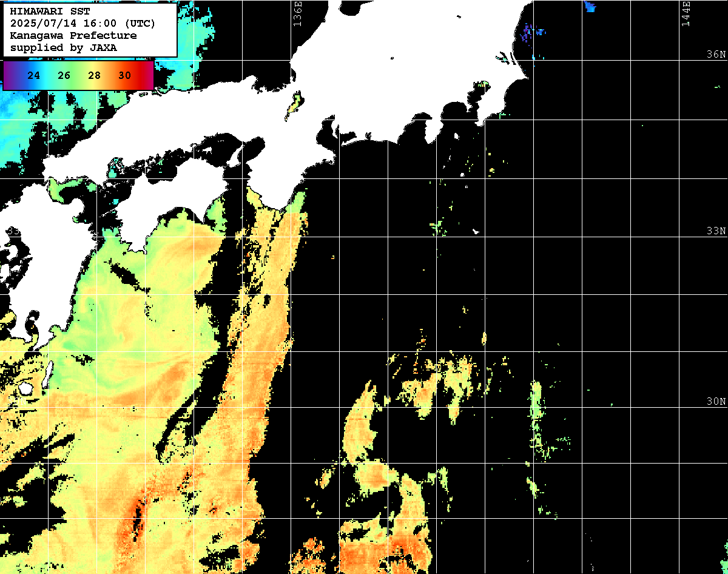Click the '144E' longitude label
The width and height of the screenshot is (728, 574).
[x=686, y=14]
